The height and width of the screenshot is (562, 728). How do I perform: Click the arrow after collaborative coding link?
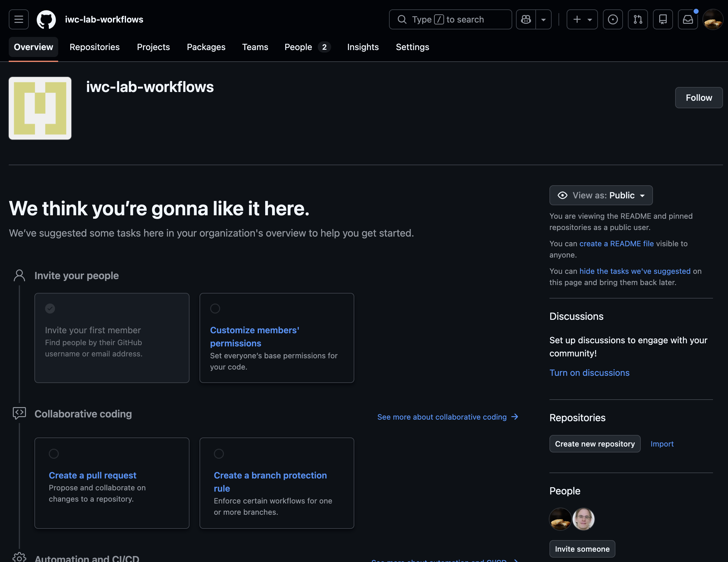click(x=515, y=417)
